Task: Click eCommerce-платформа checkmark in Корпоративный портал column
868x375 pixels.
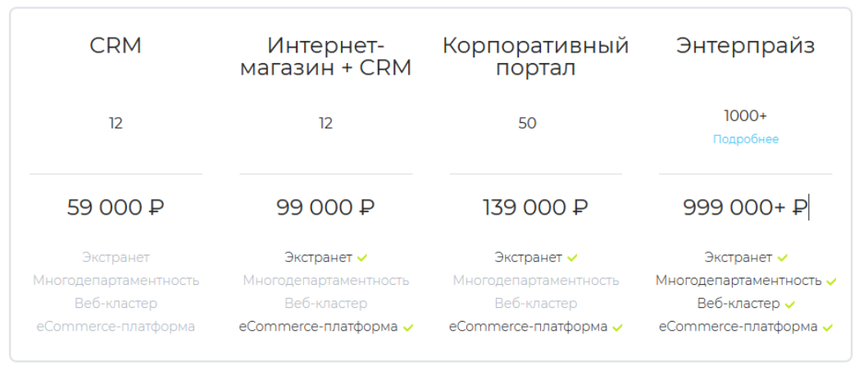Action: pos(618,328)
